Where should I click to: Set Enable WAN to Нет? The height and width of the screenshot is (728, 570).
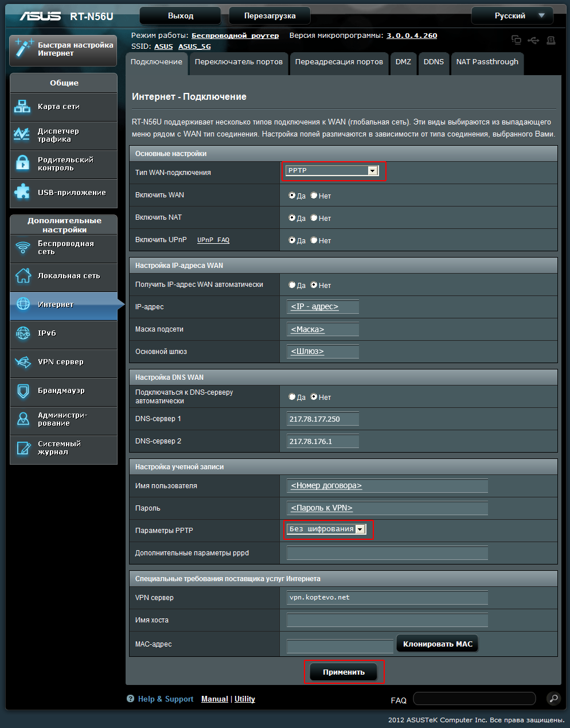point(314,195)
